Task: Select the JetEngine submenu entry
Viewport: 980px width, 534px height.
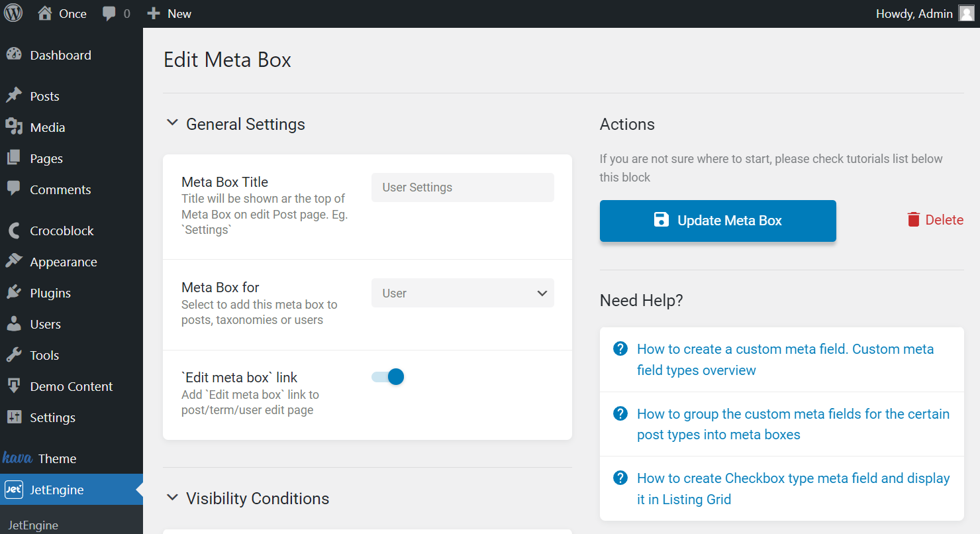Action: point(33,525)
